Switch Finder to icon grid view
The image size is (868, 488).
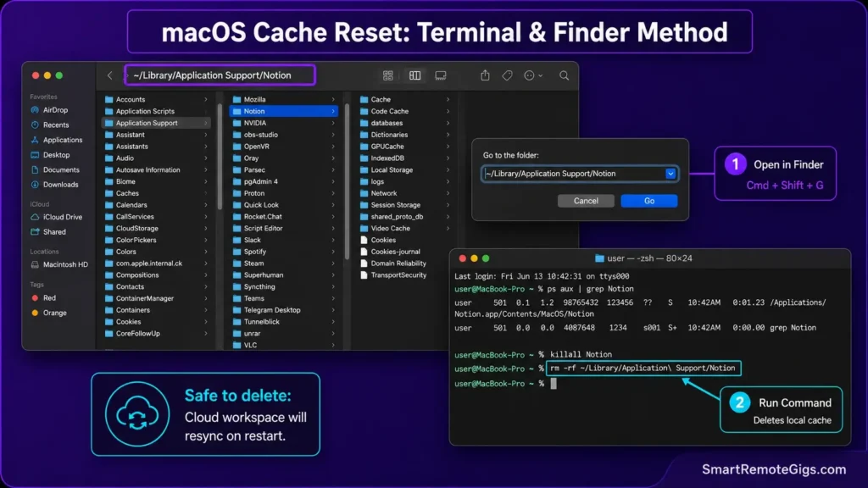[x=387, y=75]
